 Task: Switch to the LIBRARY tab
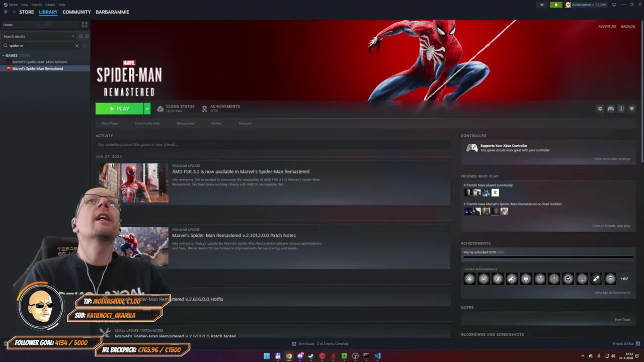[x=48, y=12]
